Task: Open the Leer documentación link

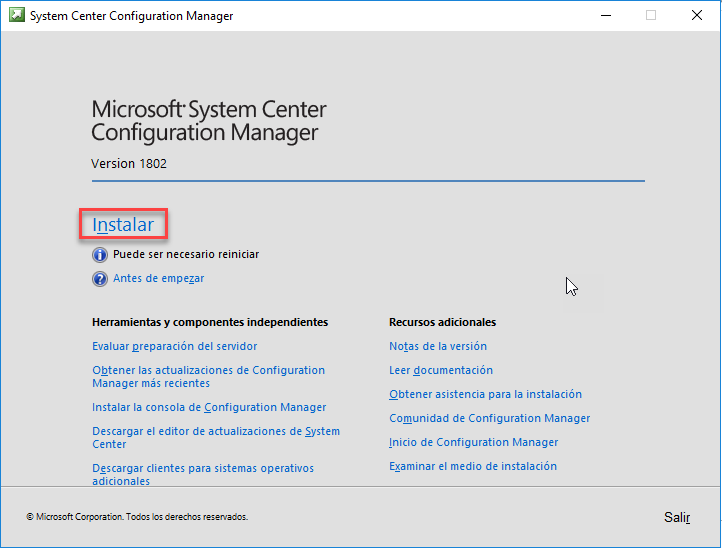Action: click(x=441, y=370)
